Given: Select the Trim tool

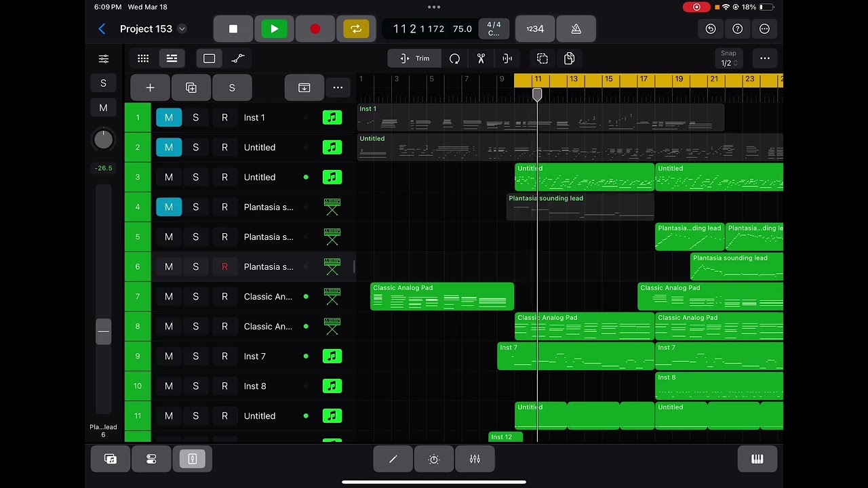Looking at the screenshot, I should (414, 58).
